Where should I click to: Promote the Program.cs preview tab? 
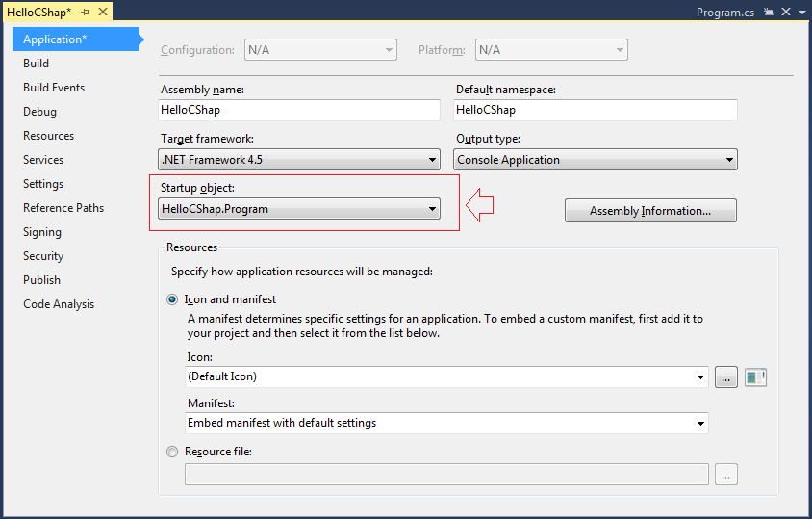point(769,12)
